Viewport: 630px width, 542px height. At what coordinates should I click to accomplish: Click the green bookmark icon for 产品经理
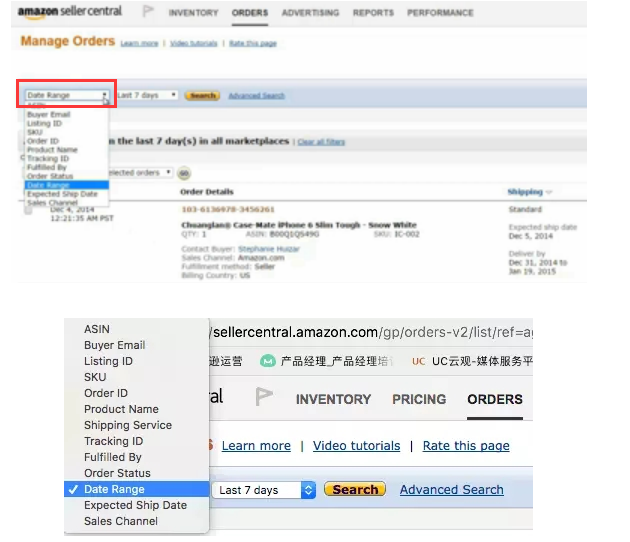tap(267, 361)
